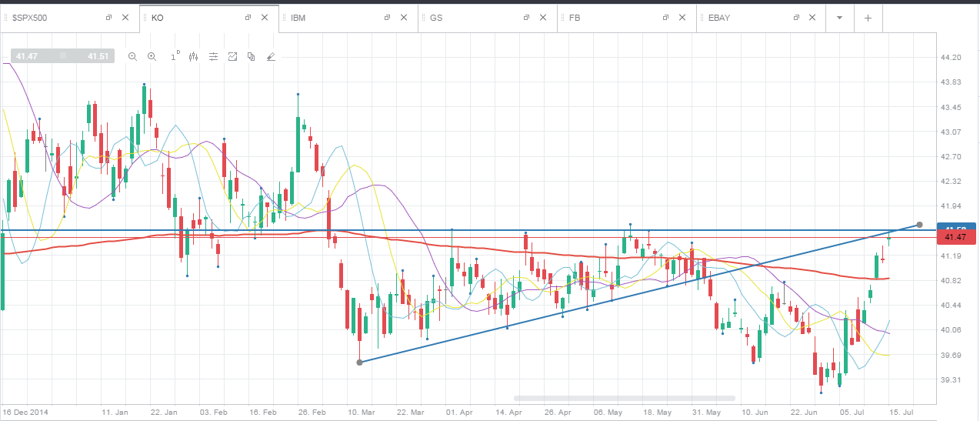Click the 41.47 sell price box
Image resolution: width=980 pixels, height=421 pixels.
(x=28, y=56)
